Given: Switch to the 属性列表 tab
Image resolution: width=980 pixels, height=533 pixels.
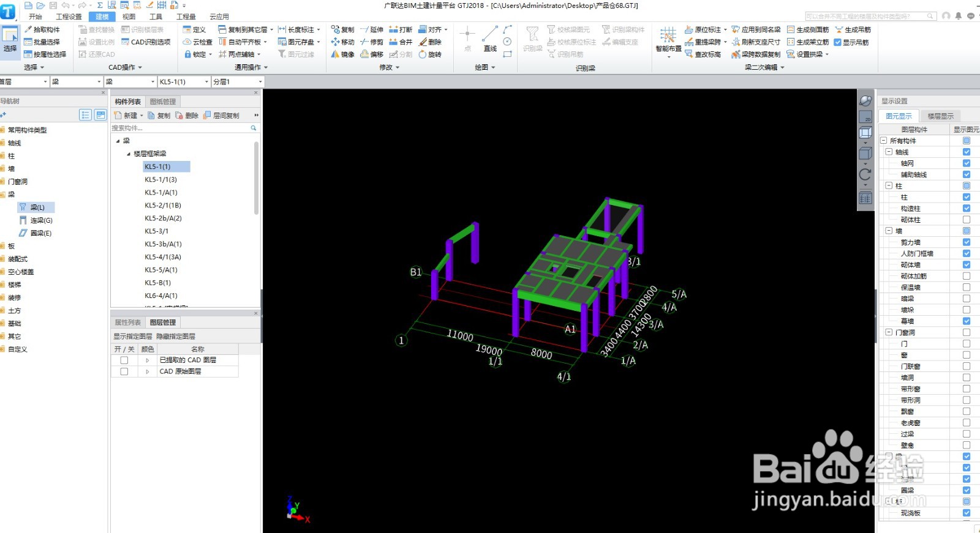Looking at the screenshot, I should pyautogui.click(x=127, y=322).
